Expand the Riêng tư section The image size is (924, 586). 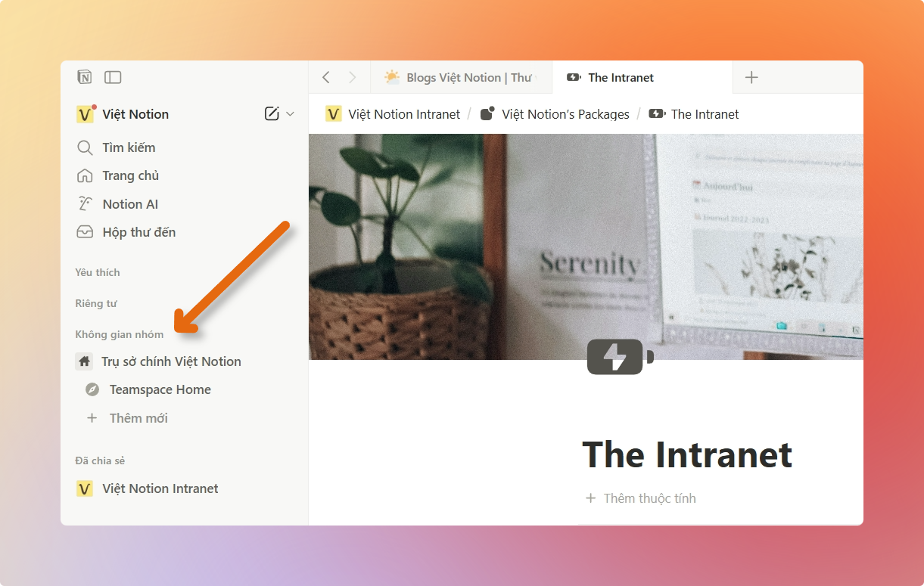[96, 303]
